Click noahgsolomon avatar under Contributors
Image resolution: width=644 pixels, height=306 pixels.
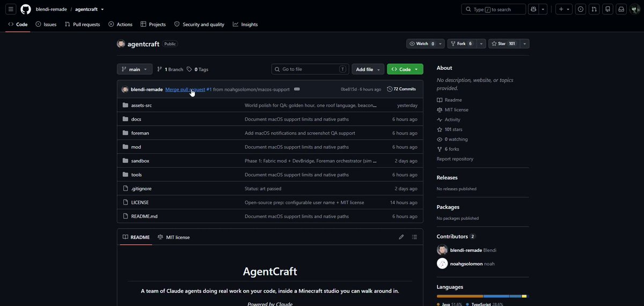tap(442, 264)
